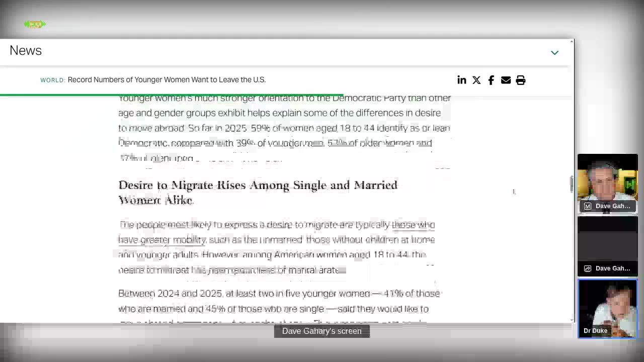644x362 pixels.
Task: Click the screen share icon on second tile
Action: 587,268
